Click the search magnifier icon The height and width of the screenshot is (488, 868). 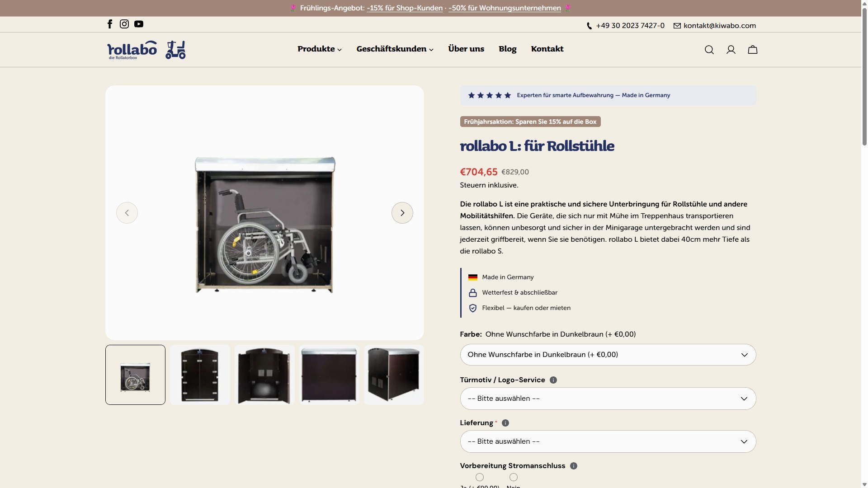pos(709,50)
